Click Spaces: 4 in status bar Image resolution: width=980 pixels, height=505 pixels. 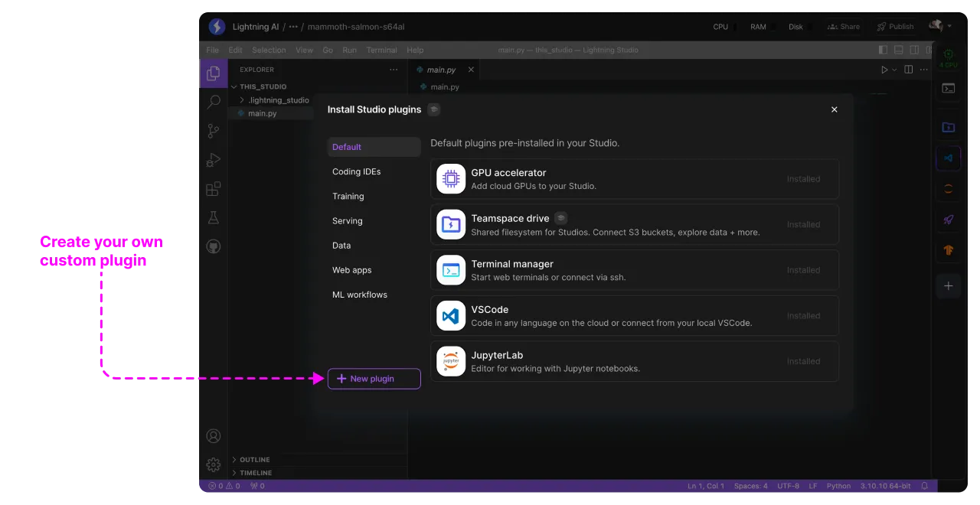[750, 486]
